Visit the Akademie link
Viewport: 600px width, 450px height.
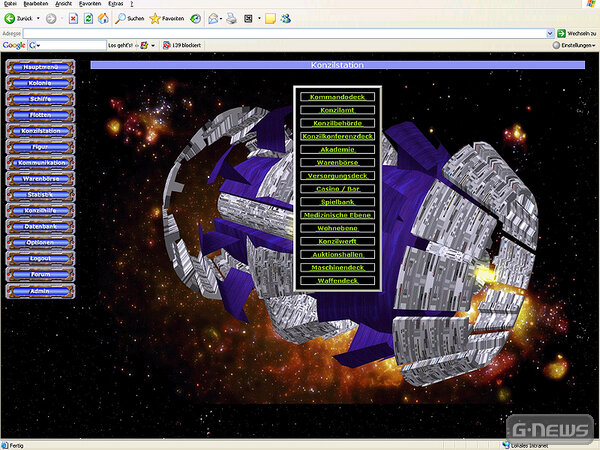click(338, 149)
